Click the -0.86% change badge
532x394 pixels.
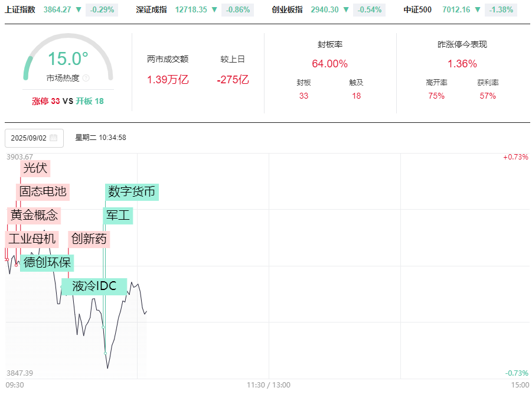tap(238, 9)
